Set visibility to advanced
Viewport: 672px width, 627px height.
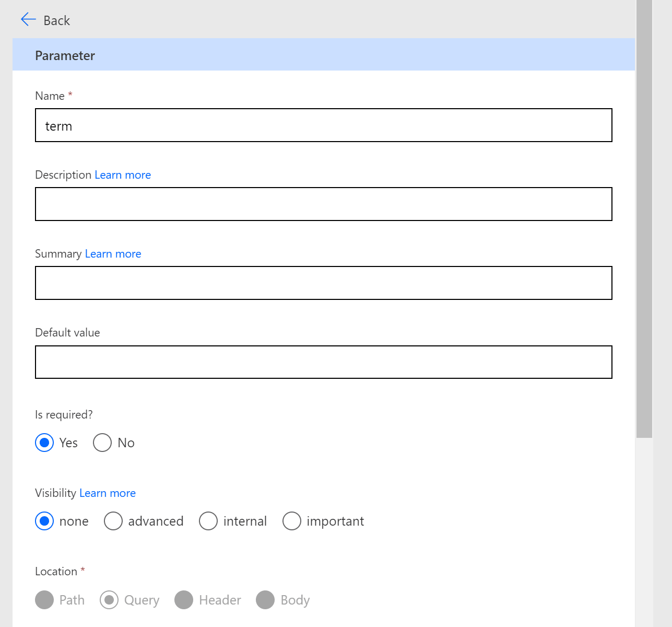pyautogui.click(x=113, y=521)
